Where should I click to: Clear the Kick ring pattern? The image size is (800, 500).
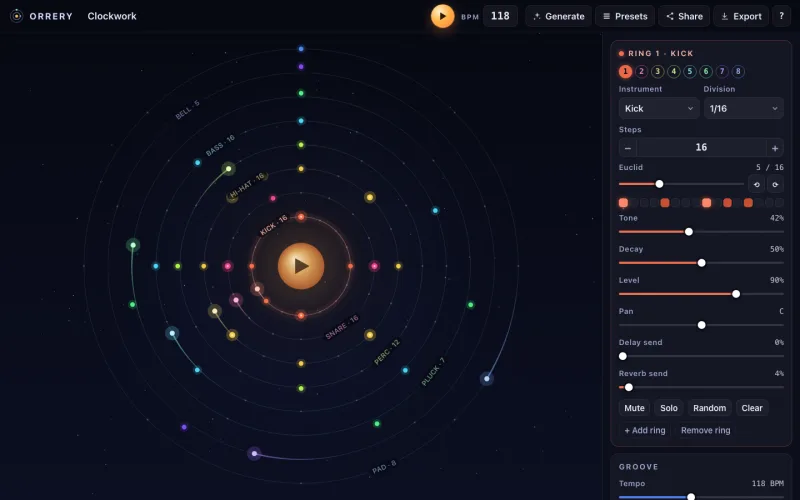[x=752, y=408]
